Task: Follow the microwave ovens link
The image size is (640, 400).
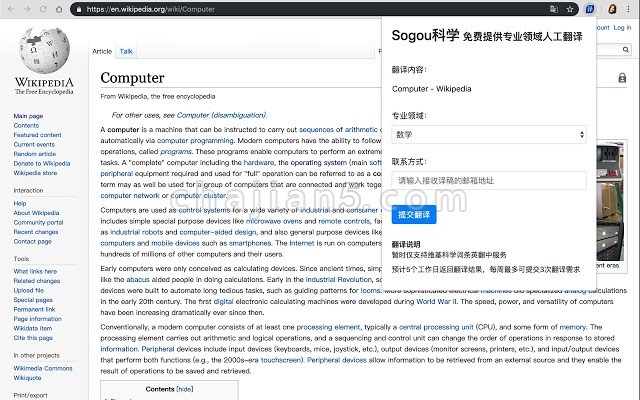Action: [274, 221]
